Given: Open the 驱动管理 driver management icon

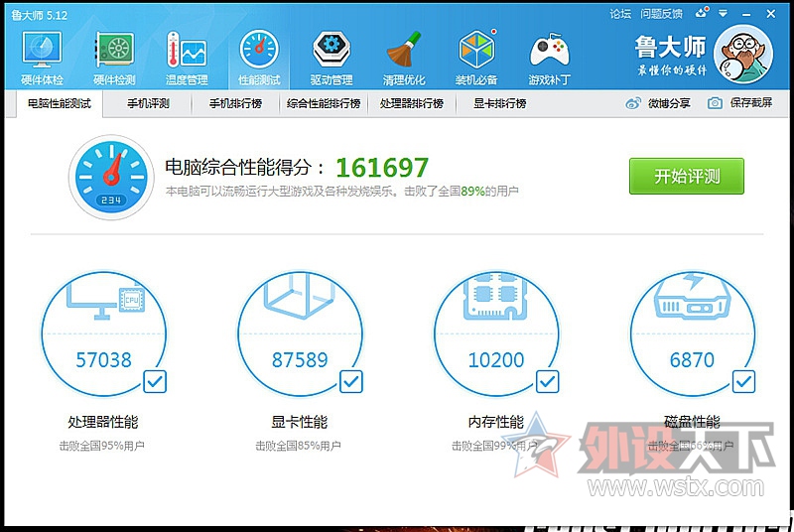Looking at the screenshot, I should click(331, 49).
